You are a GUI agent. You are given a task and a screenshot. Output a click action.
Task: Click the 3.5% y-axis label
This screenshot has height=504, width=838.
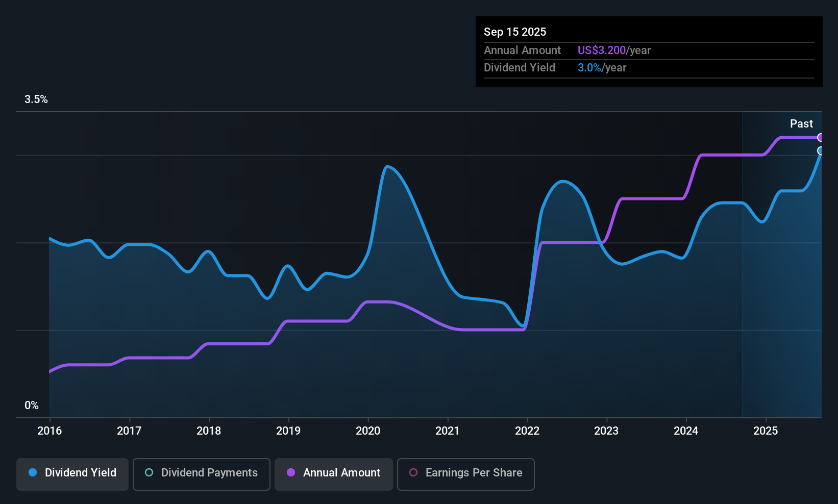[36, 99]
